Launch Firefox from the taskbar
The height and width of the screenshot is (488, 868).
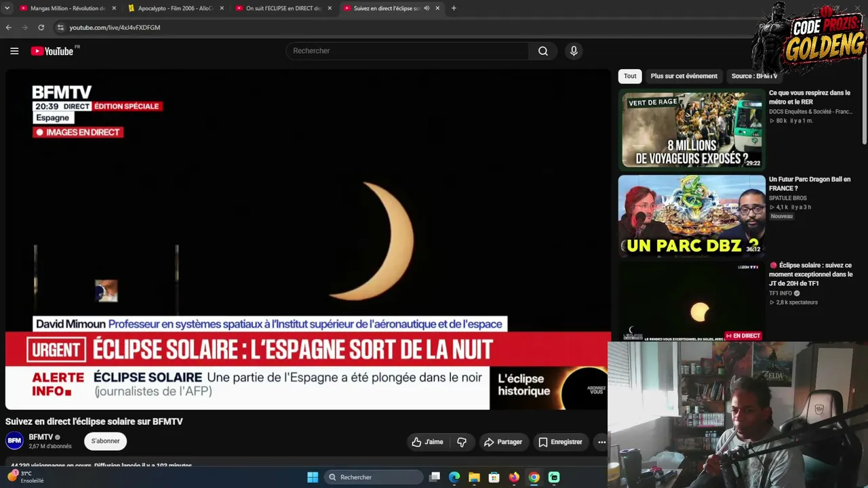(514, 477)
